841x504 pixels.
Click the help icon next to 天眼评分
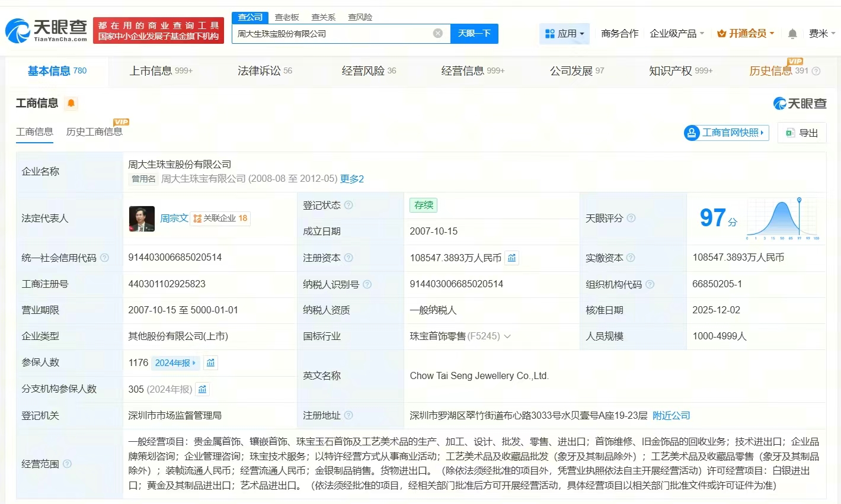tap(631, 219)
